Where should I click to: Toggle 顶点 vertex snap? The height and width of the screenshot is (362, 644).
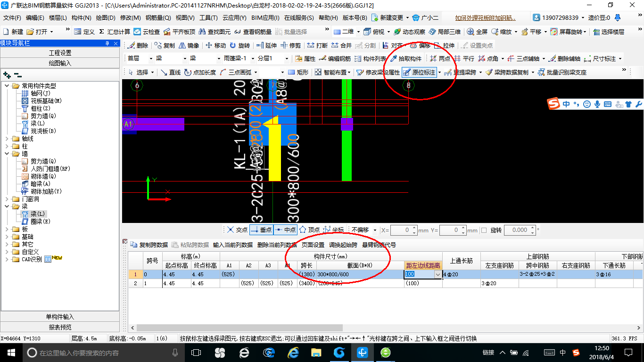click(x=309, y=230)
